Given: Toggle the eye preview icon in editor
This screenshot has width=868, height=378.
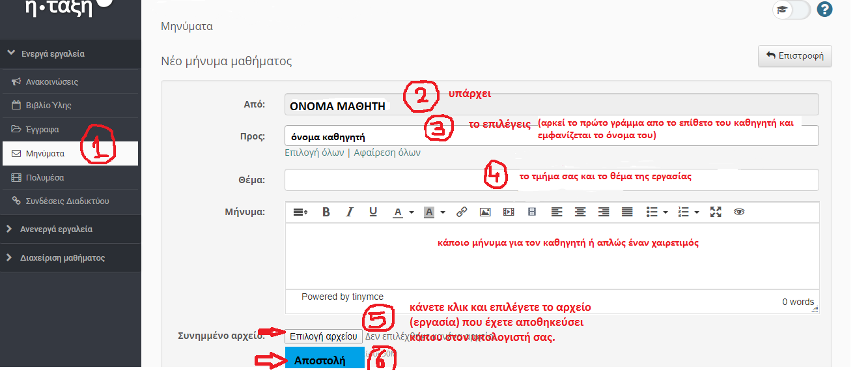Looking at the screenshot, I should 739,212.
